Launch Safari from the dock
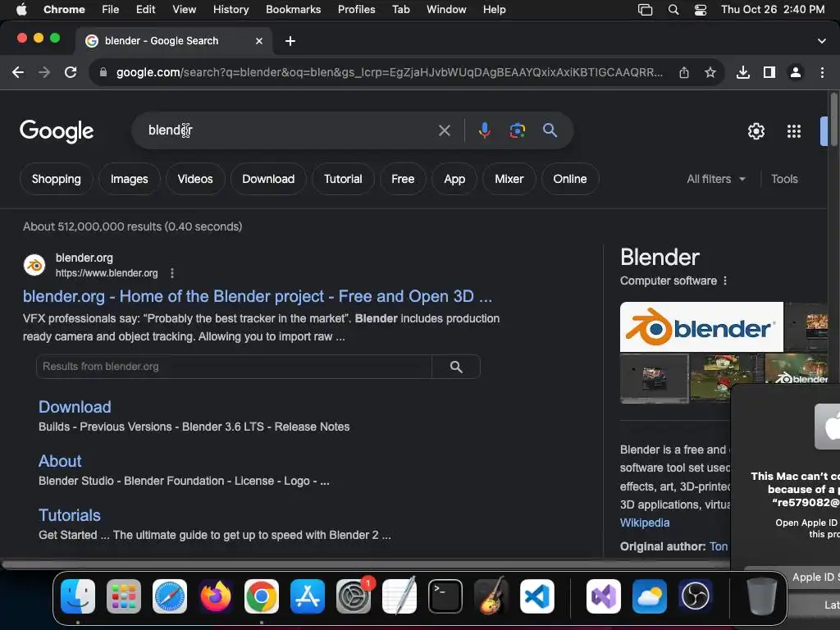This screenshot has width=840, height=630. (170, 596)
